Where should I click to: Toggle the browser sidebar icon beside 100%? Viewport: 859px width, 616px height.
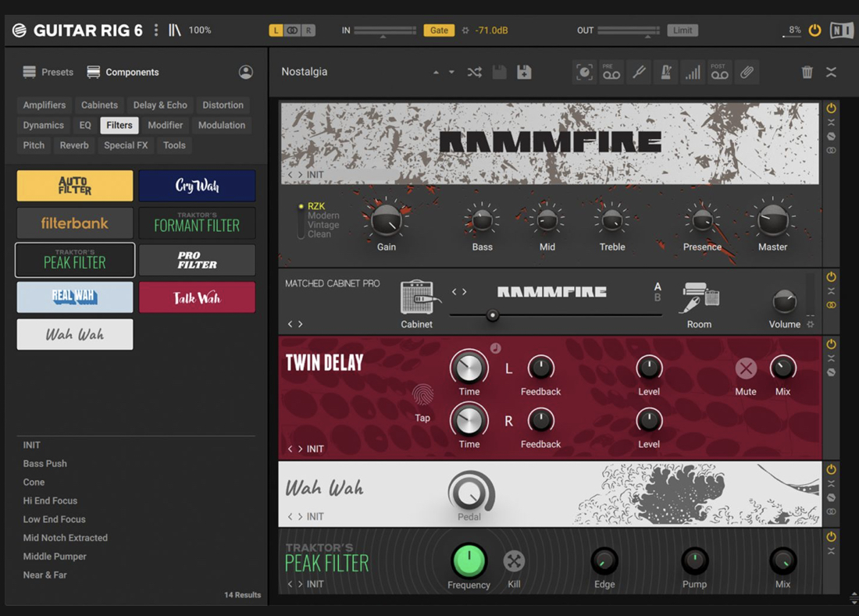point(175,30)
